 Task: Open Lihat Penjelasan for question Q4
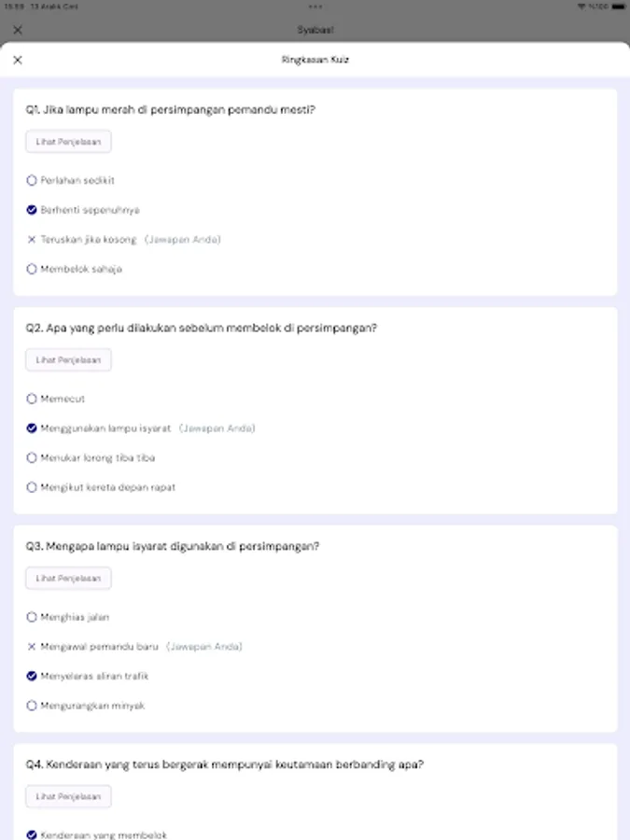click(x=68, y=796)
